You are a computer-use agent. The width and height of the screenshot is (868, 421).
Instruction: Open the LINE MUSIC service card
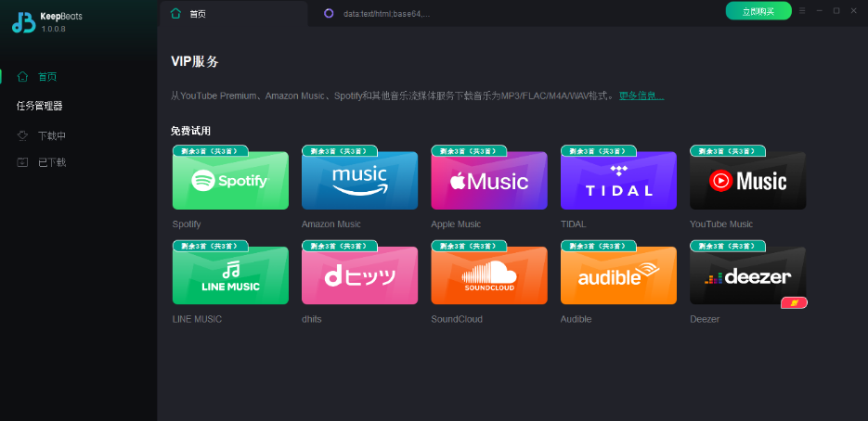(x=230, y=275)
